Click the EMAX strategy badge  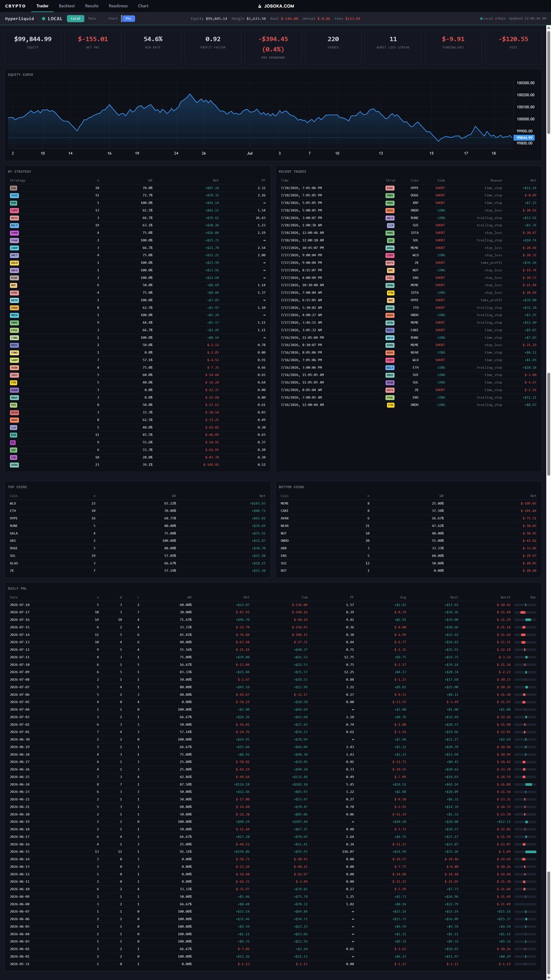pyautogui.click(x=14, y=308)
